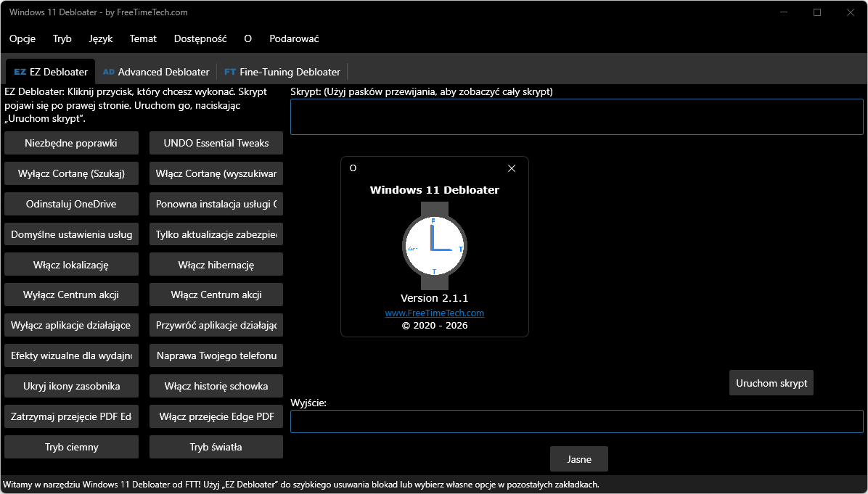The width and height of the screenshot is (868, 494).
Task: Click Włącz Centrum akcji button
Action: pyautogui.click(x=216, y=295)
